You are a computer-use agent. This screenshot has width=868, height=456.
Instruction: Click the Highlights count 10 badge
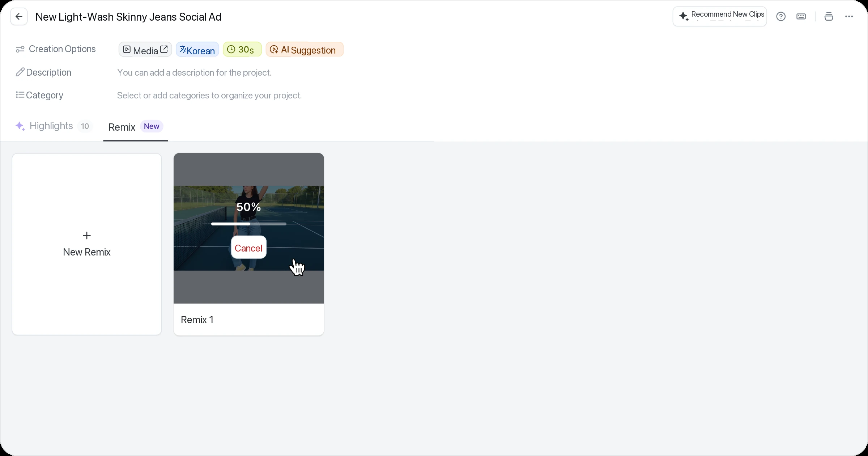pos(85,126)
